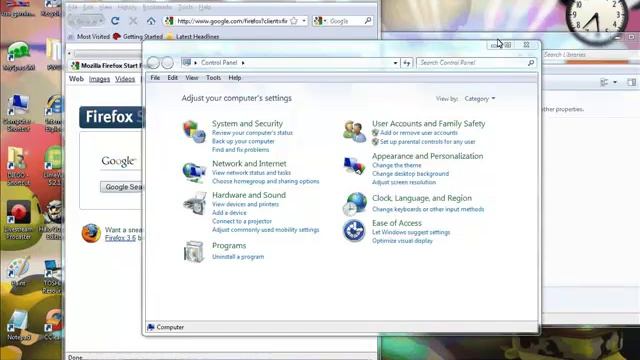Click Adjust screen resolution link

(x=404, y=182)
